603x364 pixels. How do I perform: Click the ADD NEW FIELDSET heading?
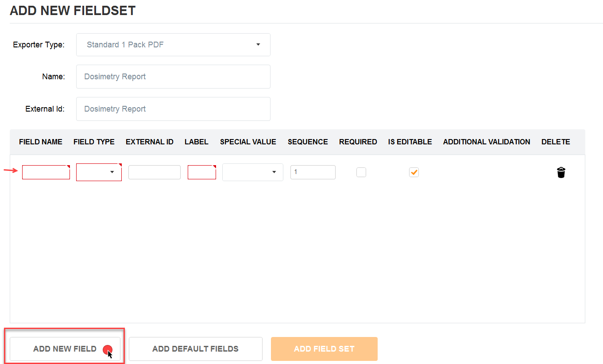click(73, 11)
